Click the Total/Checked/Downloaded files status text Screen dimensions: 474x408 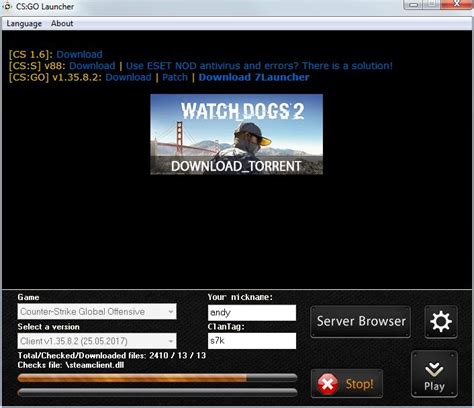(x=112, y=355)
